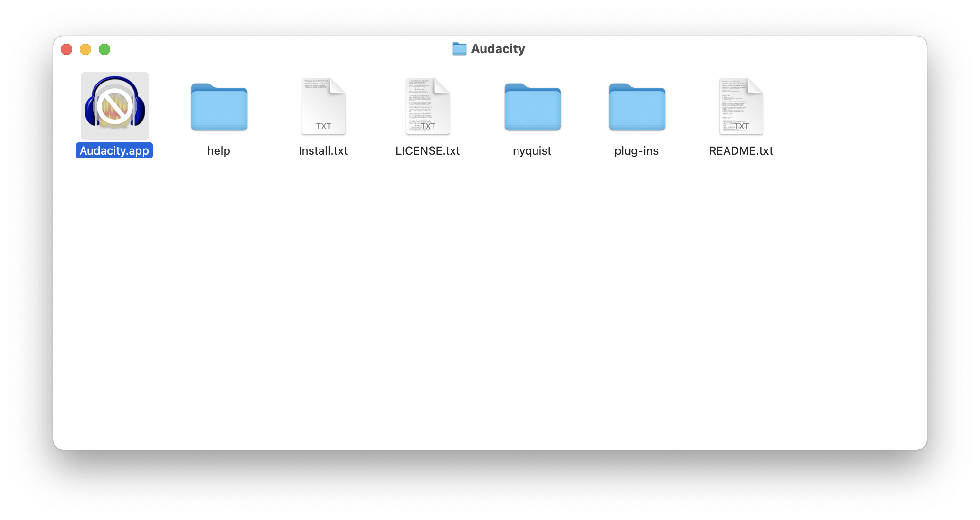The image size is (980, 520).
Task: Click the README.txt filename label
Action: pyautogui.click(x=741, y=150)
